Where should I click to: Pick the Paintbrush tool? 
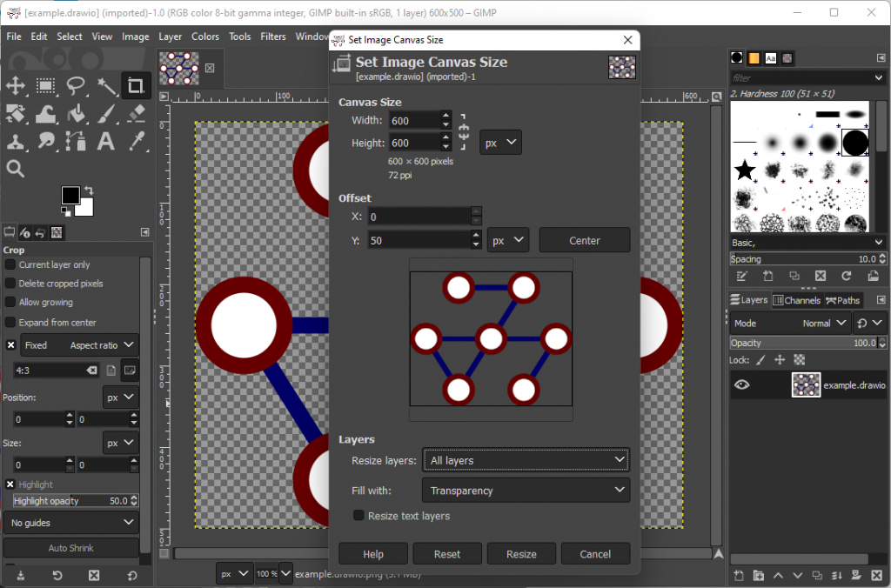(105, 114)
